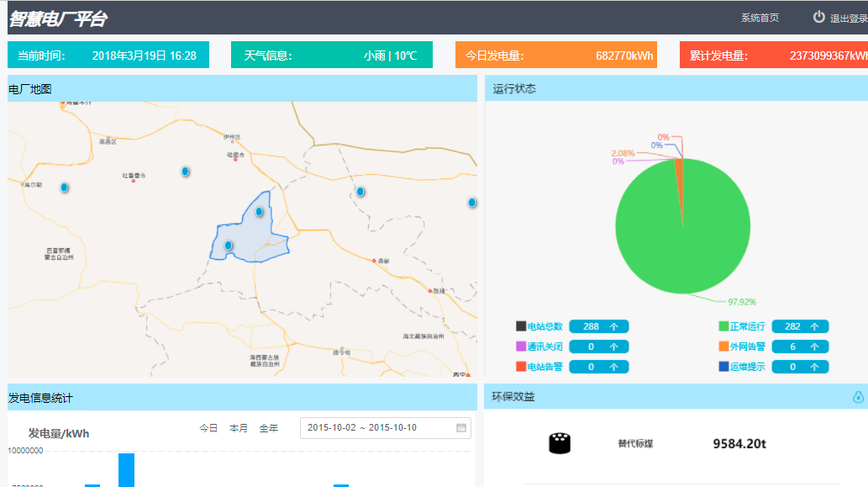The height and width of the screenshot is (487, 868).
Task: Select the upper marker inside the highlighted map region
Action: point(259,212)
